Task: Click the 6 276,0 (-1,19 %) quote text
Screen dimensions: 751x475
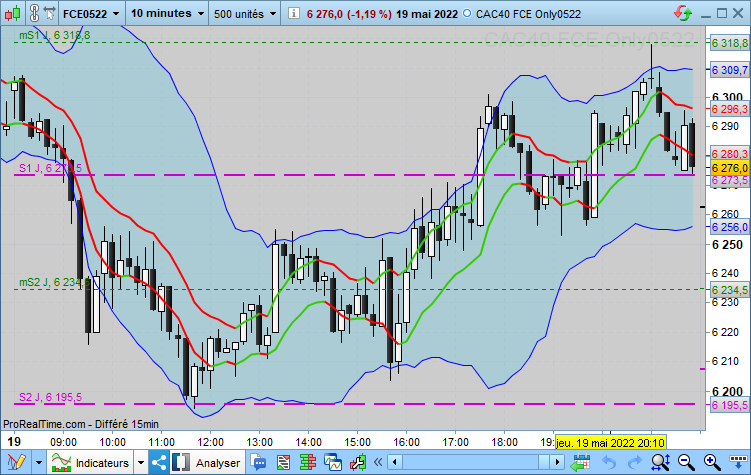Action: point(349,14)
